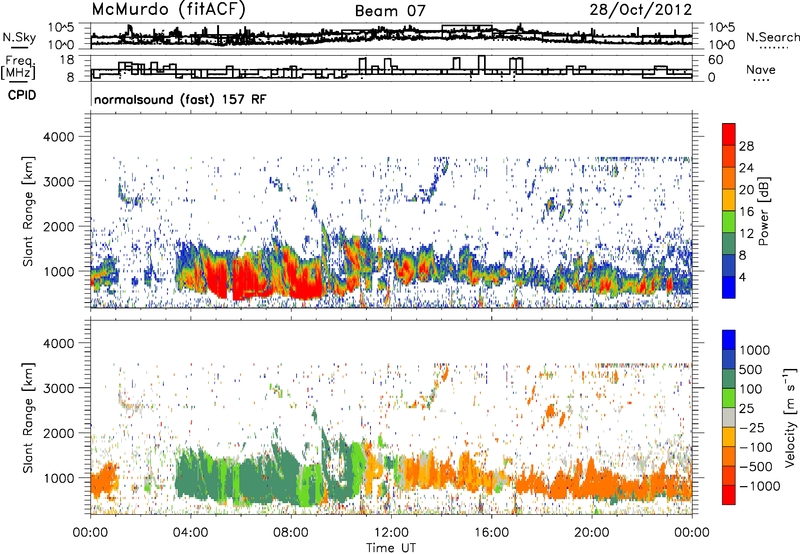
Task: Click the red bottom of the velocity colorbar
Action: (x=729, y=495)
